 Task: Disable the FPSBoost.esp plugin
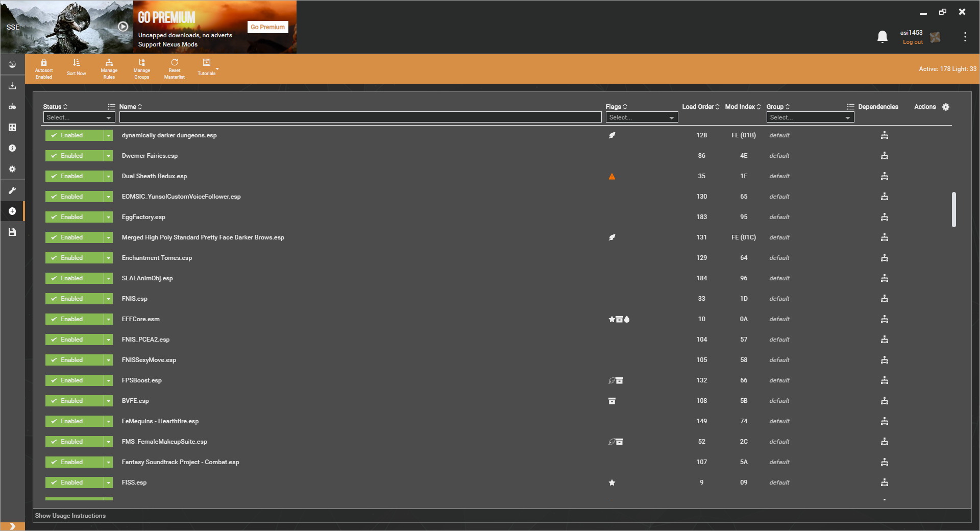[x=74, y=380]
